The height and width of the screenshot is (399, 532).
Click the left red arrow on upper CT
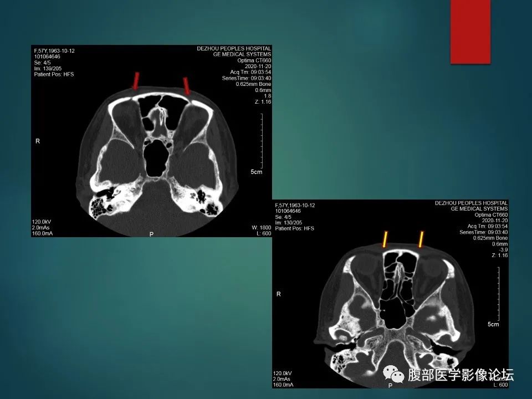(136, 81)
